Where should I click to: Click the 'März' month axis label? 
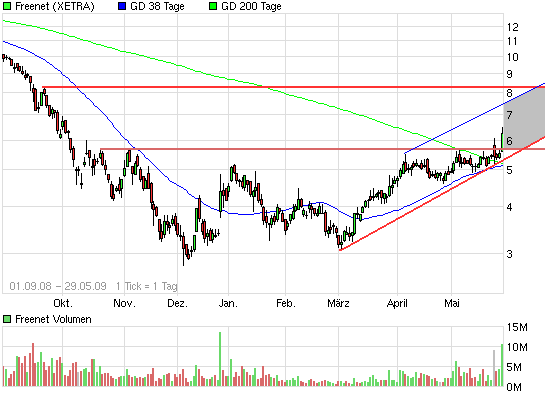coord(338,303)
